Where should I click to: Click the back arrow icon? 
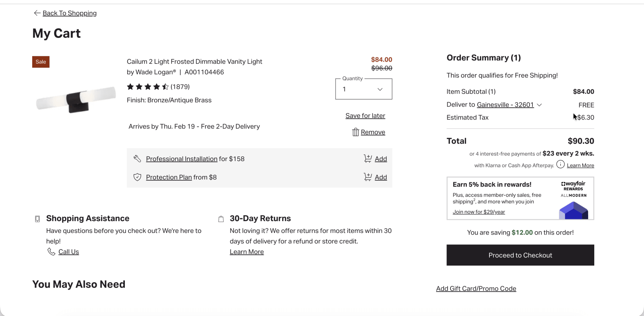click(37, 13)
